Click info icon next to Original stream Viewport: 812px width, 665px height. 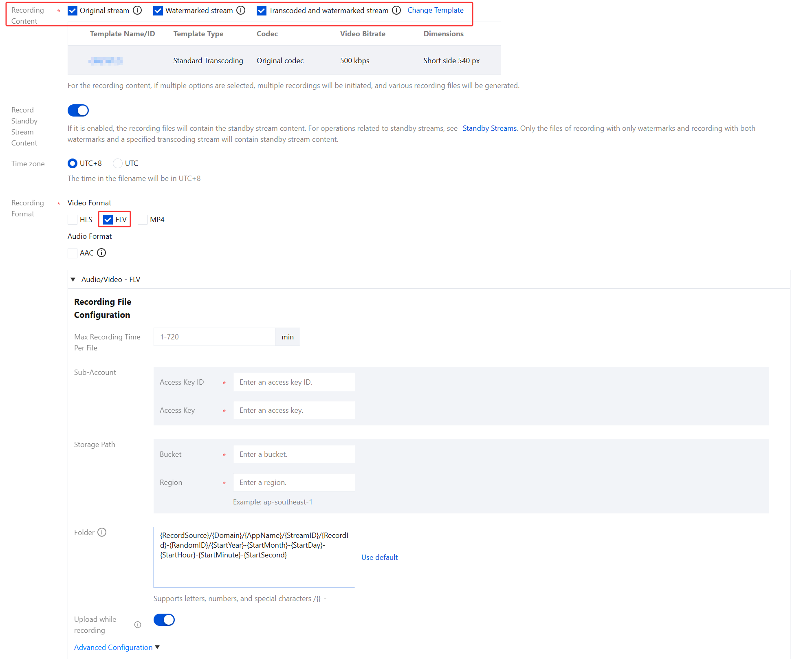point(138,10)
